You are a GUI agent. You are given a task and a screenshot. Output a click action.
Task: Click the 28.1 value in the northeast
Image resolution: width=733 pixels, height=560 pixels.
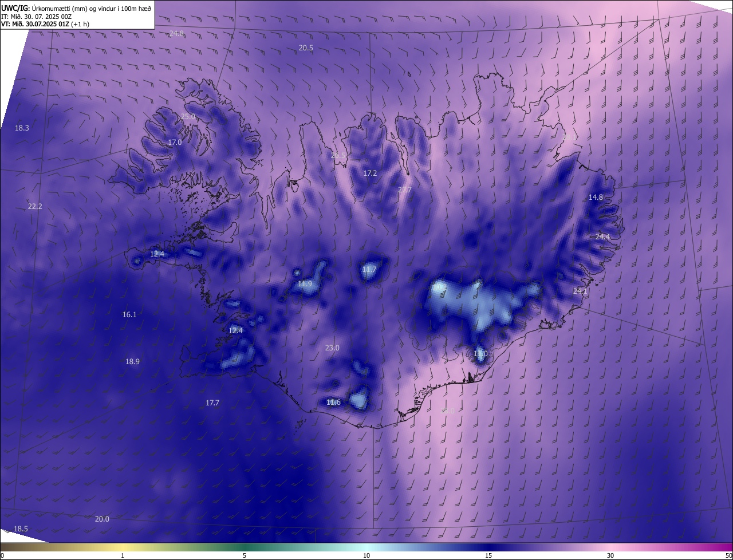click(570, 137)
